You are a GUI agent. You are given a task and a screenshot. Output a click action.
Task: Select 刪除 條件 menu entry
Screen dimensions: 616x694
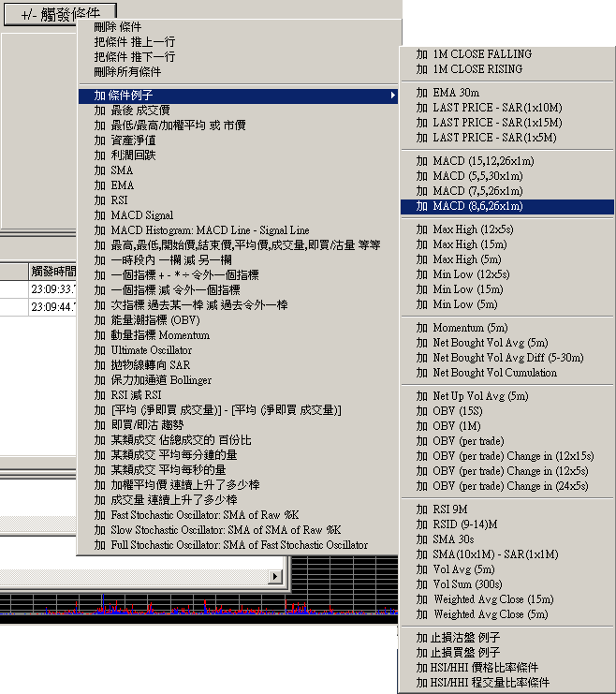(x=118, y=27)
